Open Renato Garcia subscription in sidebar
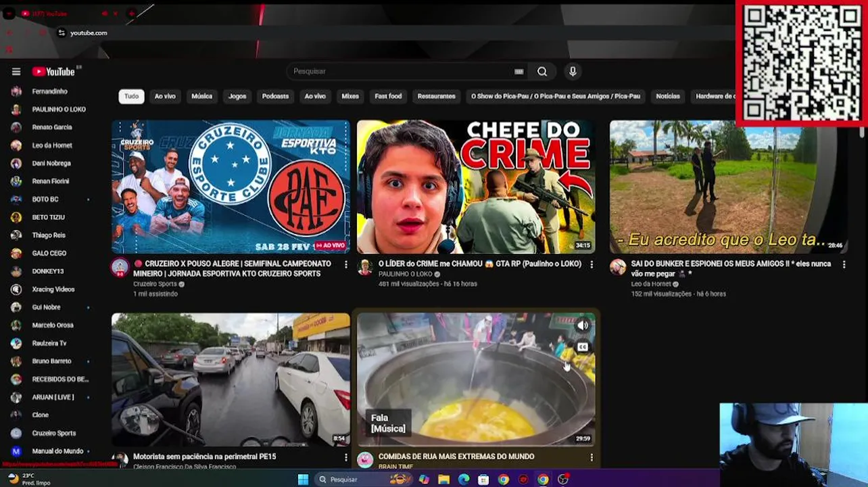This screenshot has height=487, width=868. 51,127
